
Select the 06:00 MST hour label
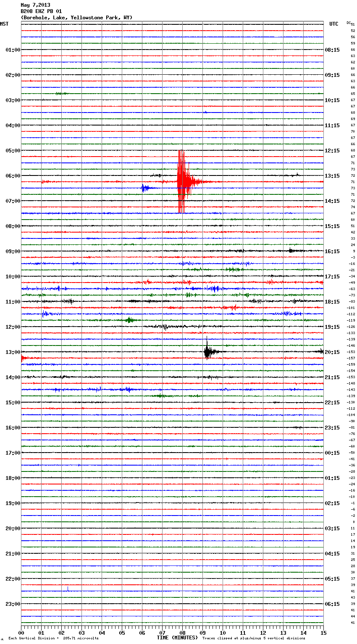click(13, 176)
